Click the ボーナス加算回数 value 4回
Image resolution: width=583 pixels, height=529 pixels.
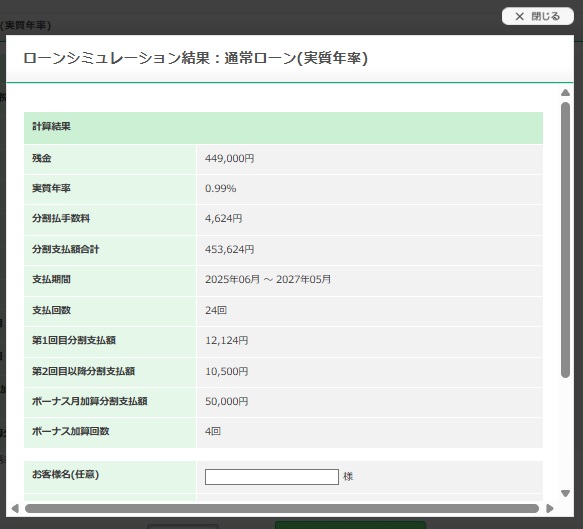point(213,431)
